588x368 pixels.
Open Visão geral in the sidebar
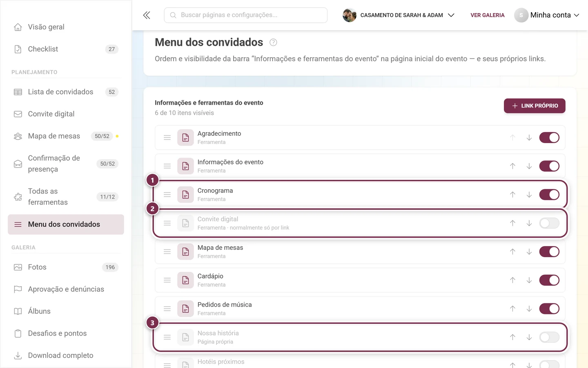[x=66, y=27]
